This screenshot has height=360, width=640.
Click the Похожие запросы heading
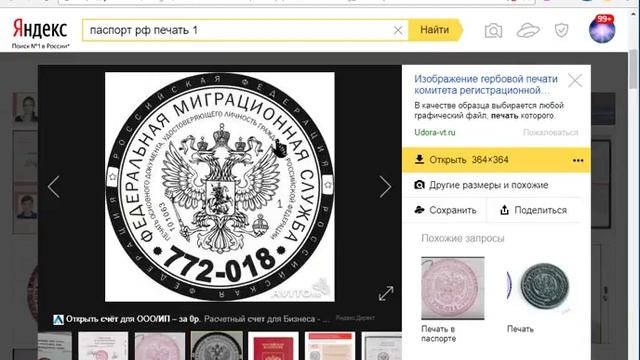tap(463, 238)
